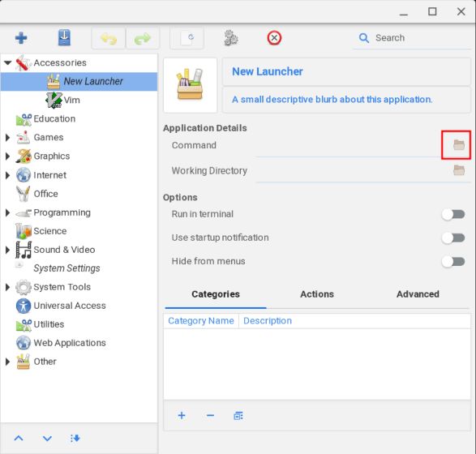Delete the launcher with the red X icon

274,38
